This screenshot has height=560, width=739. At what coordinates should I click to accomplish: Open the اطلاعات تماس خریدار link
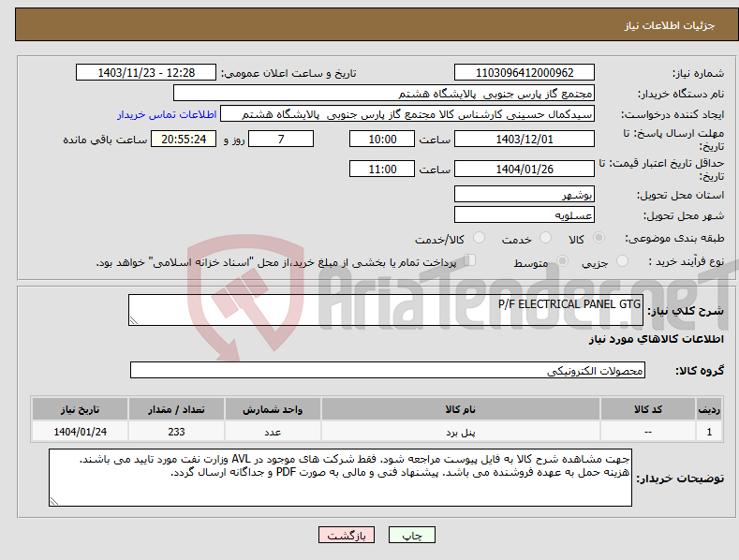[x=167, y=114]
